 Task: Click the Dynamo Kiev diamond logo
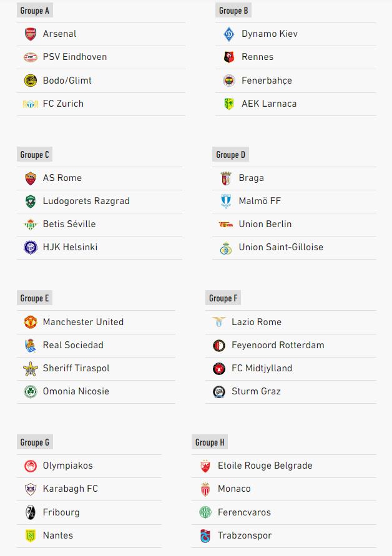tap(229, 34)
